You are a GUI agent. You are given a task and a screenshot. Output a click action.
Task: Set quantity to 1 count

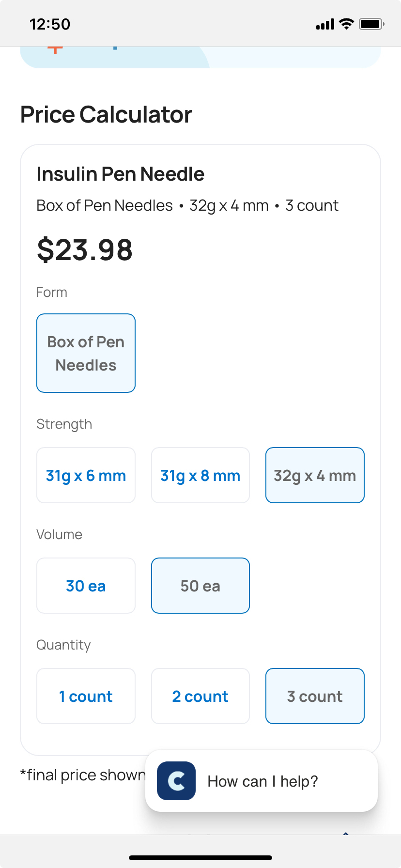click(86, 696)
